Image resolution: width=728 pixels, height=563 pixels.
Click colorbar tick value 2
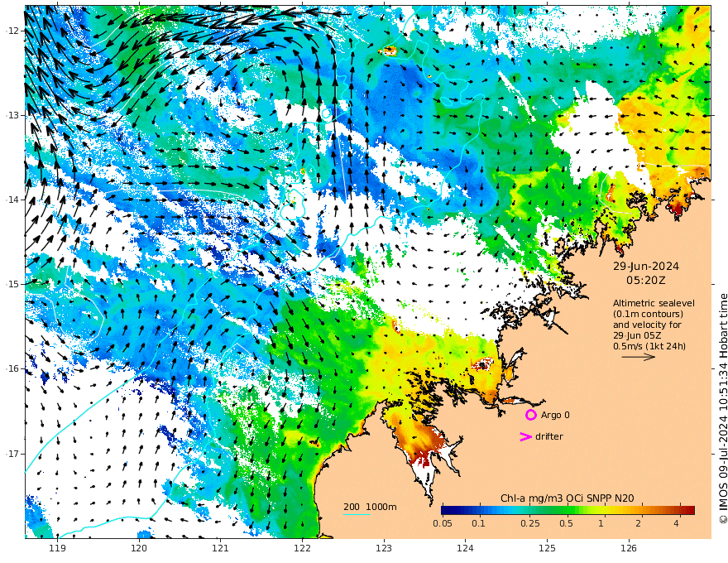[639, 523]
